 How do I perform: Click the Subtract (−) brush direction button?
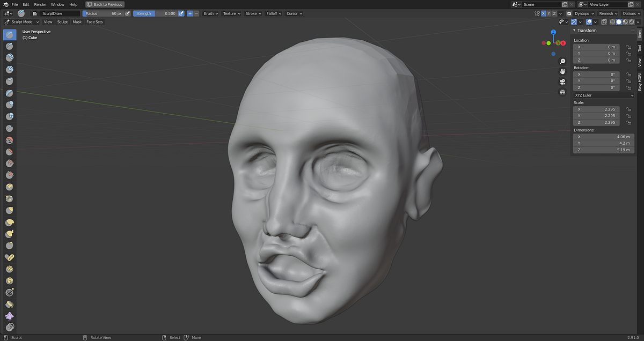(x=196, y=13)
